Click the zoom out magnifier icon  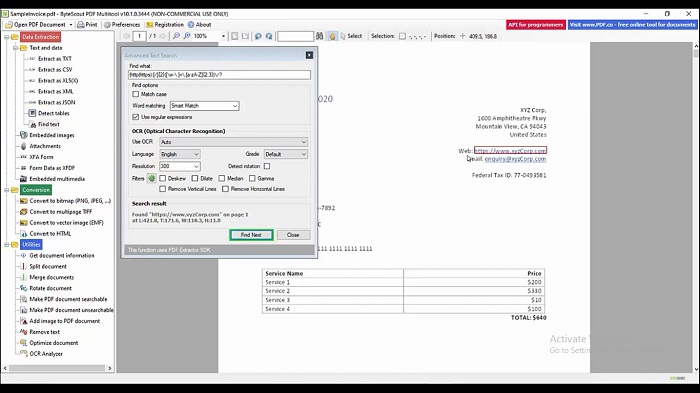176,36
